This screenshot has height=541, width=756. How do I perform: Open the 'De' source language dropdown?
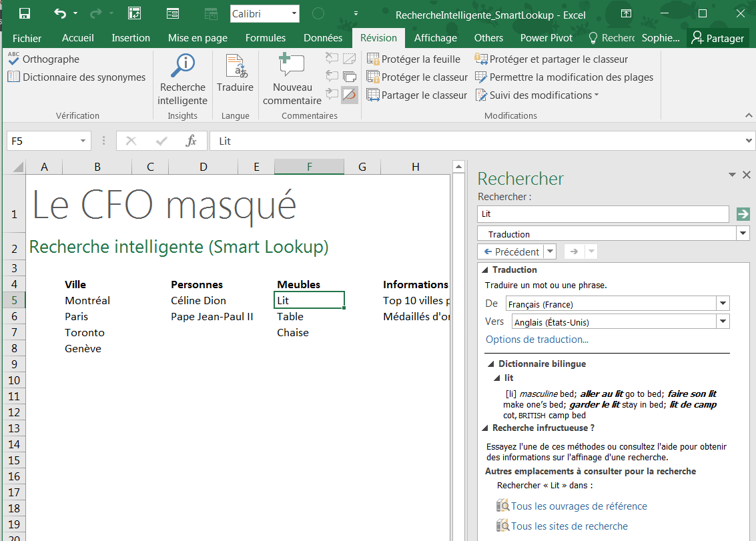coord(722,304)
